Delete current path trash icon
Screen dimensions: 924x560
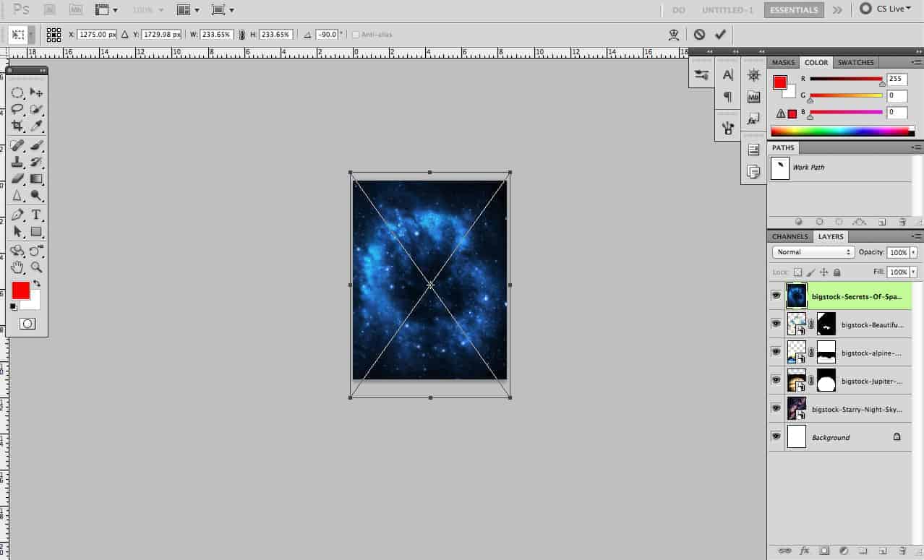pyautogui.click(x=902, y=222)
